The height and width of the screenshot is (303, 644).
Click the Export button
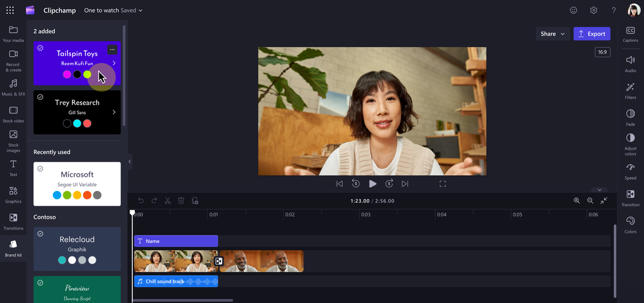592,34
